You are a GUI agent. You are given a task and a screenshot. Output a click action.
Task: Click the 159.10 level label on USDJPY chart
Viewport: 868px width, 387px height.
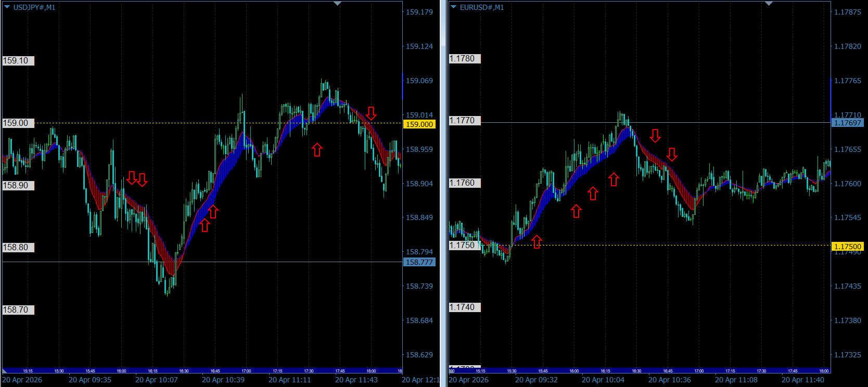18,61
